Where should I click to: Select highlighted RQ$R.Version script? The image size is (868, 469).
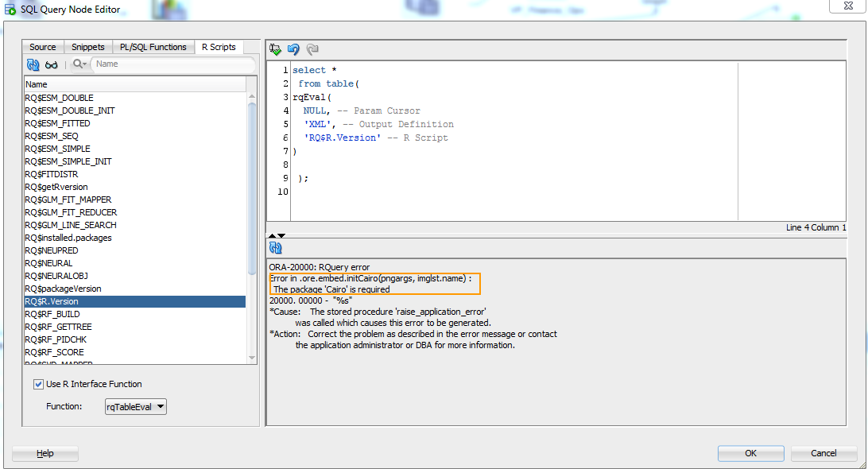135,301
